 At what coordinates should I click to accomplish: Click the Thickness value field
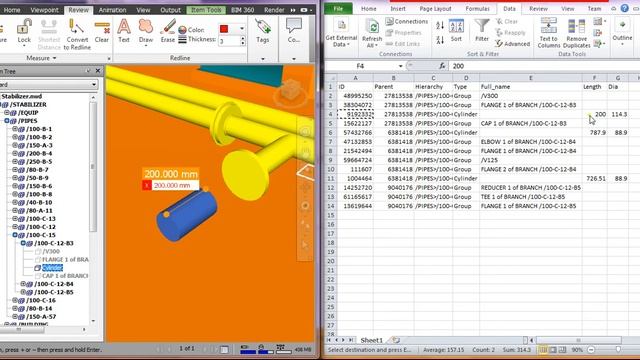229,41
